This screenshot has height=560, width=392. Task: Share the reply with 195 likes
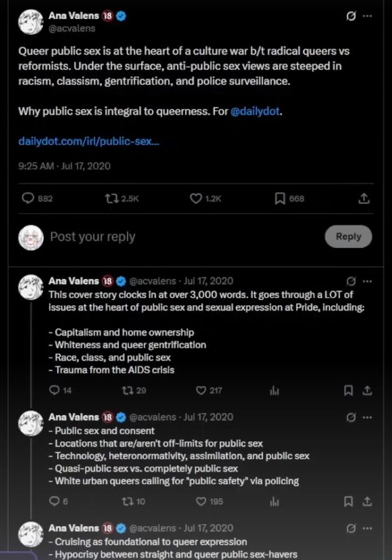[x=367, y=501]
